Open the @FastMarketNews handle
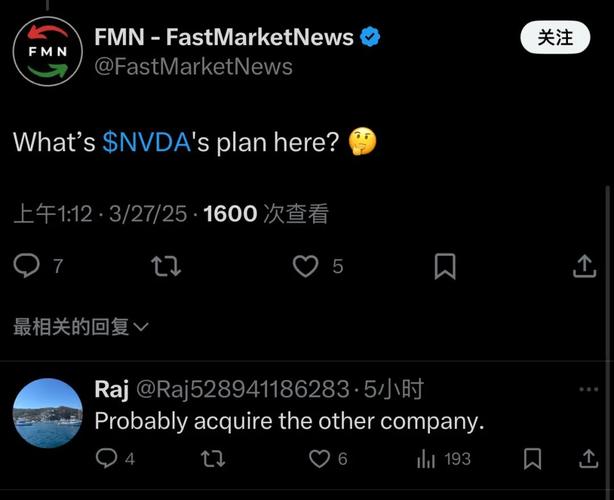This screenshot has height=500, width=614. coord(193,67)
